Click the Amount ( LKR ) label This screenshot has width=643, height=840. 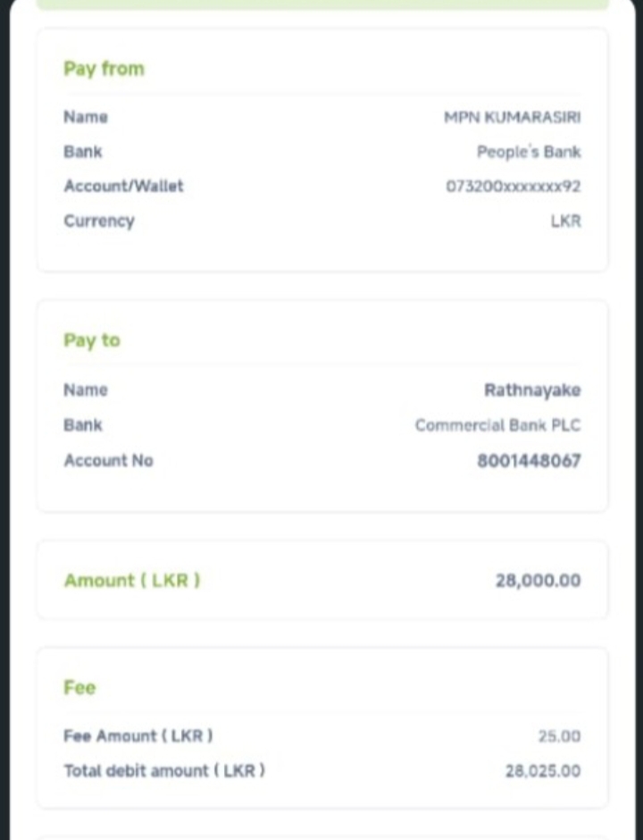pyautogui.click(x=132, y=580)
